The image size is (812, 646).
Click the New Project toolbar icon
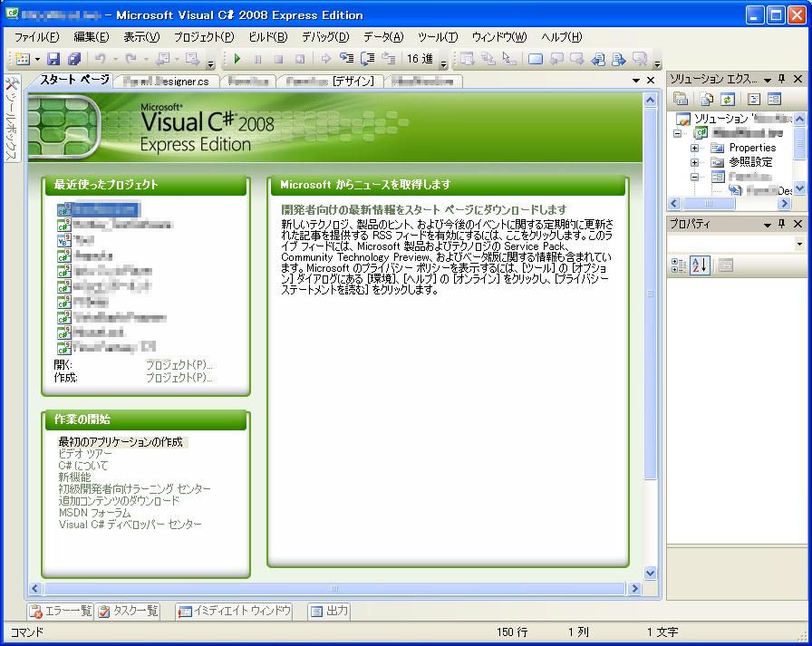(x=22, y=59)
